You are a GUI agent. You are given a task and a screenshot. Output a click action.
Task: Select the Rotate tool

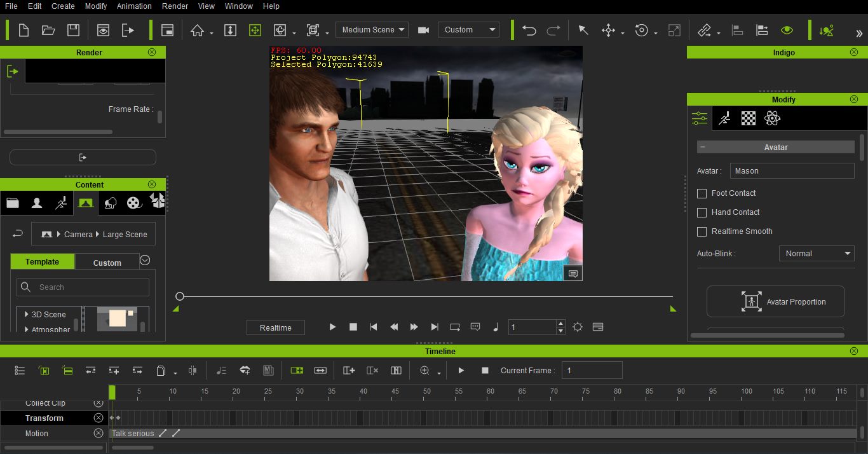(641, 29)
